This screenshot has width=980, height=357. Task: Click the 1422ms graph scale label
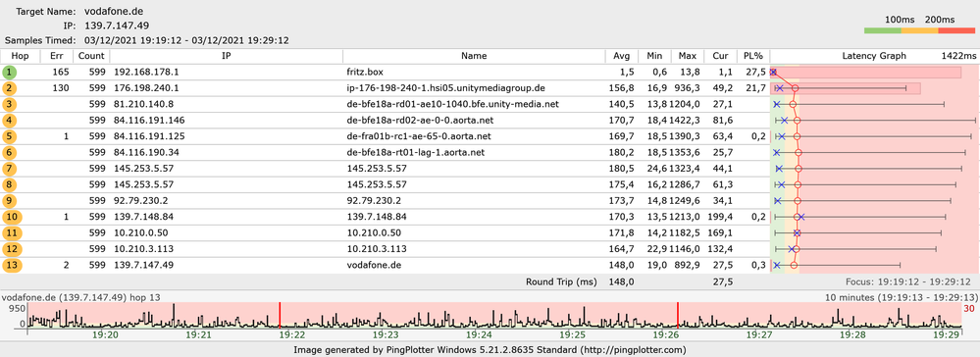point(958,56)
